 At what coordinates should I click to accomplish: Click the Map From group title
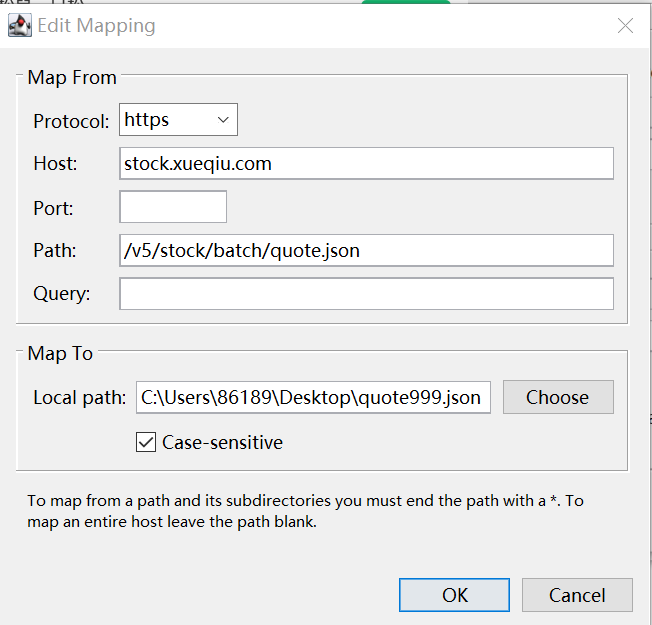tap(72, 78)
